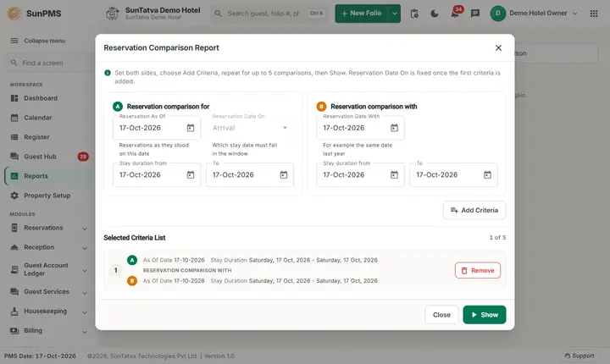Screen dimensions: 610x364
Task: Click the New Folio button
Action: pos(362,14)
